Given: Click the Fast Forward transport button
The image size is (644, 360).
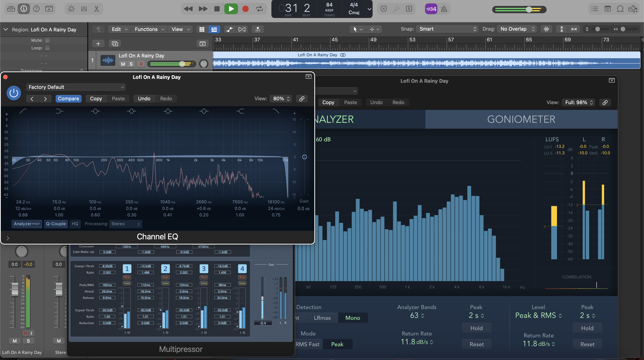Looking at the screenshot, I should 203,9.
